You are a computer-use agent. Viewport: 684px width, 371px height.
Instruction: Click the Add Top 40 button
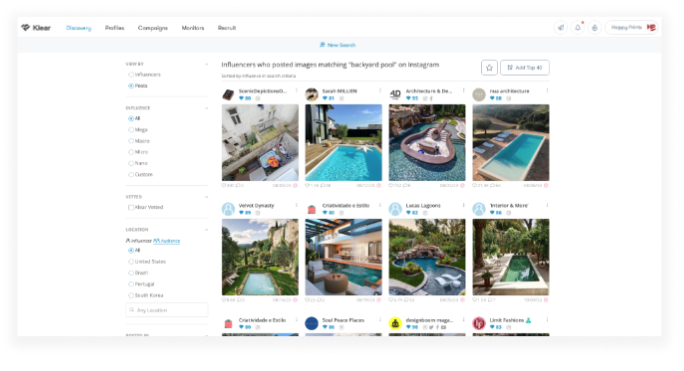[x=525, y=68]
